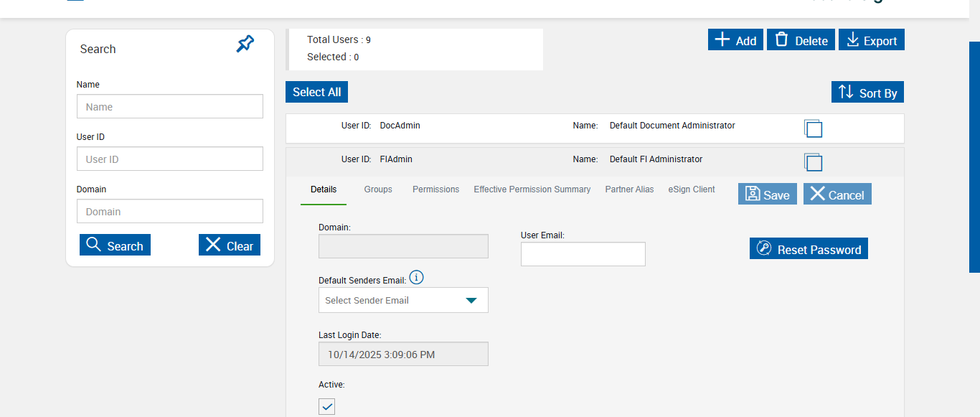
Task: Click the Export download button
Action: point(872,40)
